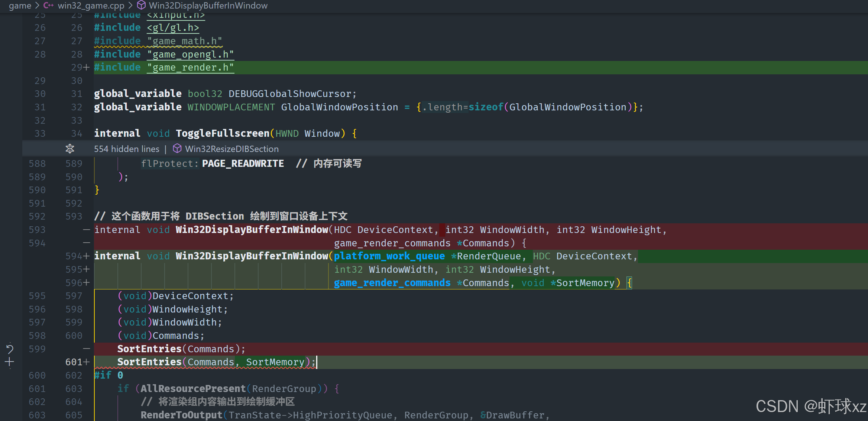The image size is (868, 421).
Task: Click the C++ file icon in breadcrumb
Action: pos(48,6)
